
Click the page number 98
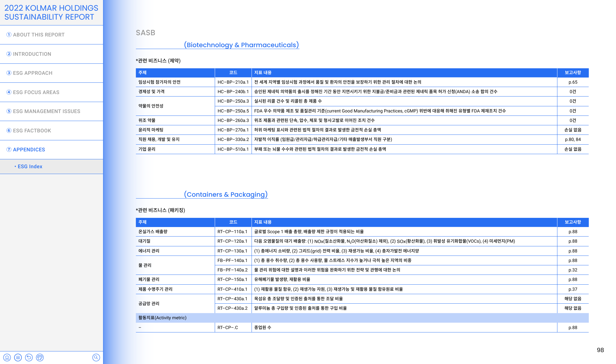(600, 350)
